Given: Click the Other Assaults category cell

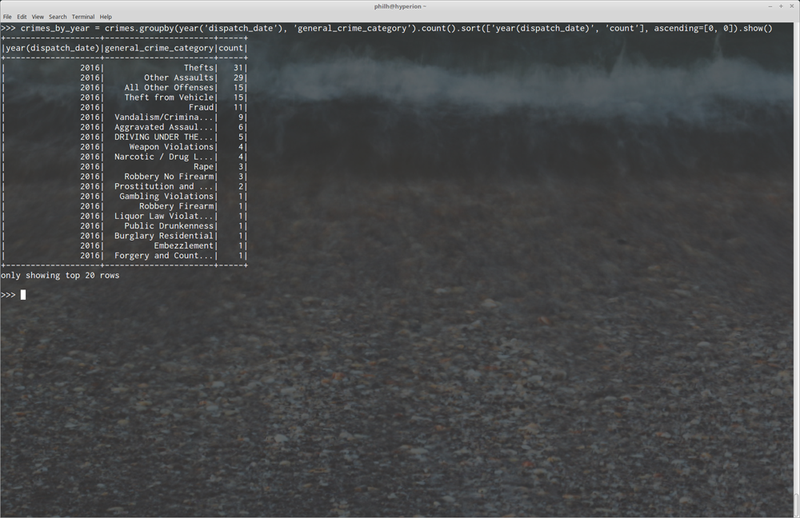Looking at the screenshot, I should (x=179, y=78).
